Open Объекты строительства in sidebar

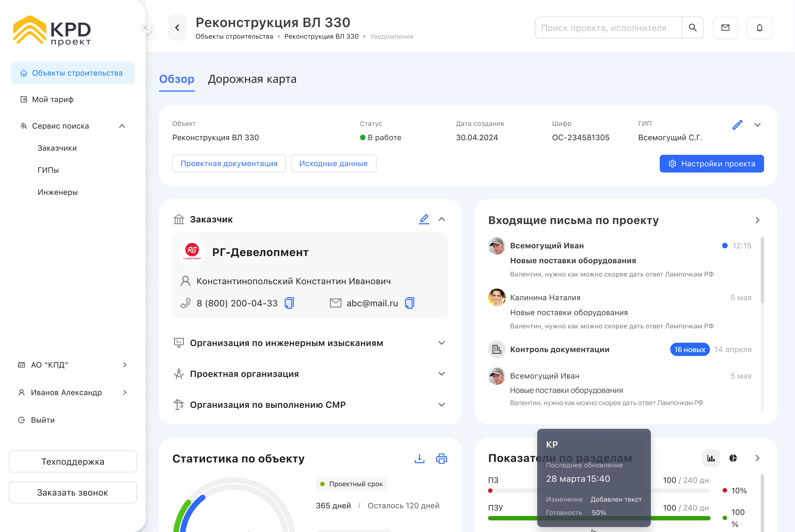pyautogui.click(x=73, y=73)
